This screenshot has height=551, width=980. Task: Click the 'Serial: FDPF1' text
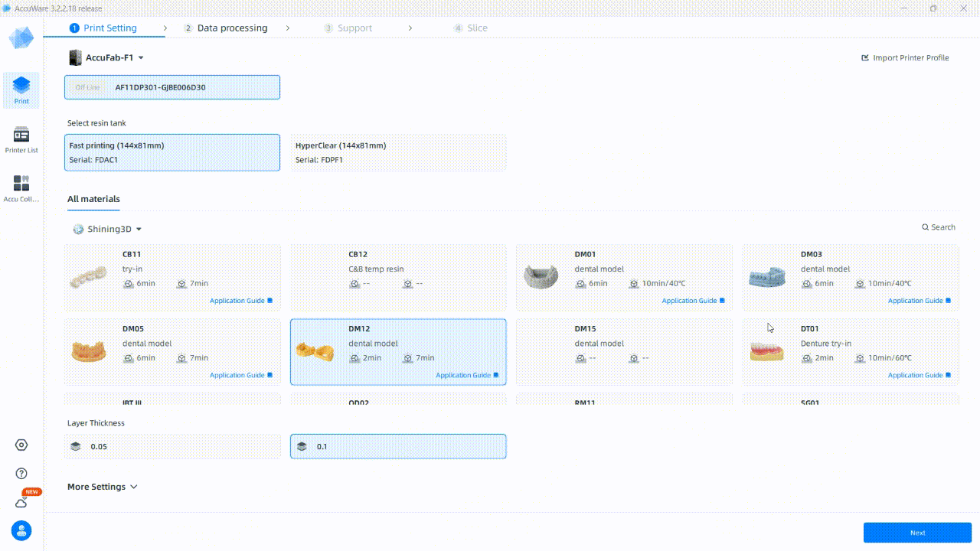click(319, 160)
